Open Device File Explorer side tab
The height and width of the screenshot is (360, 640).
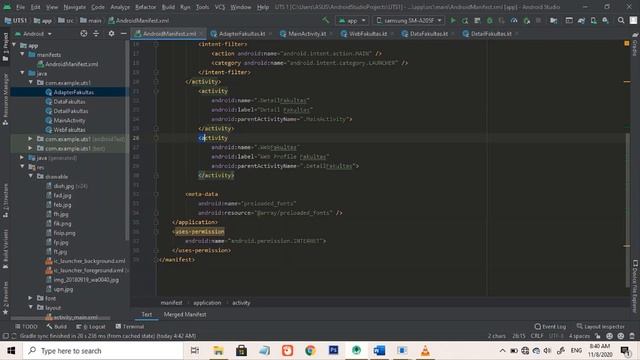click(635, 286)
